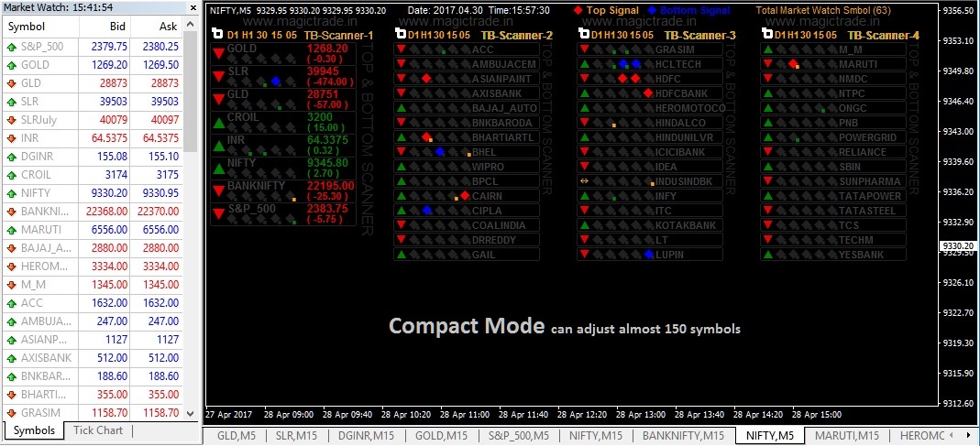
Task: Sort by the Ask column header
Action: (x=157, y=27)
